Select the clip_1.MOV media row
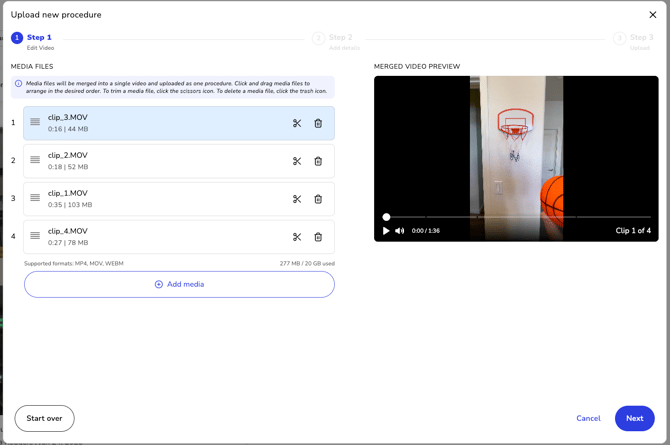The height and width of the screenshot is (445, 670). tap(160, 199)
